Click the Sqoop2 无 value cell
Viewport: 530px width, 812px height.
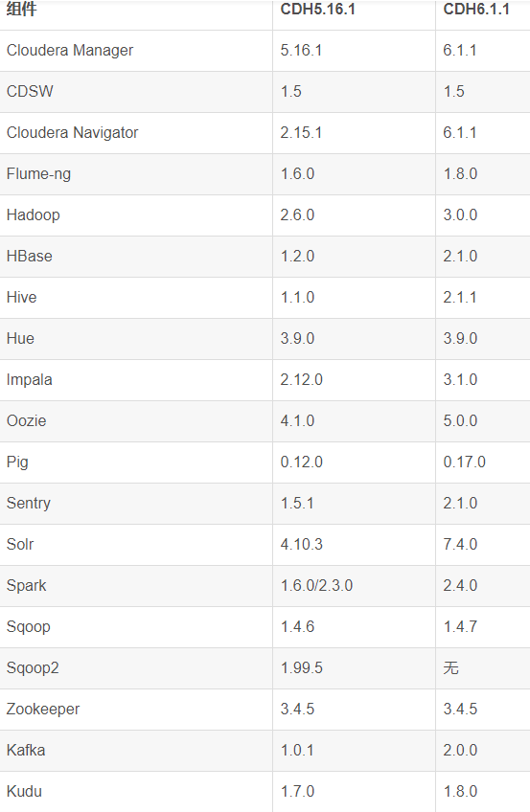click(x=450, y=667)
